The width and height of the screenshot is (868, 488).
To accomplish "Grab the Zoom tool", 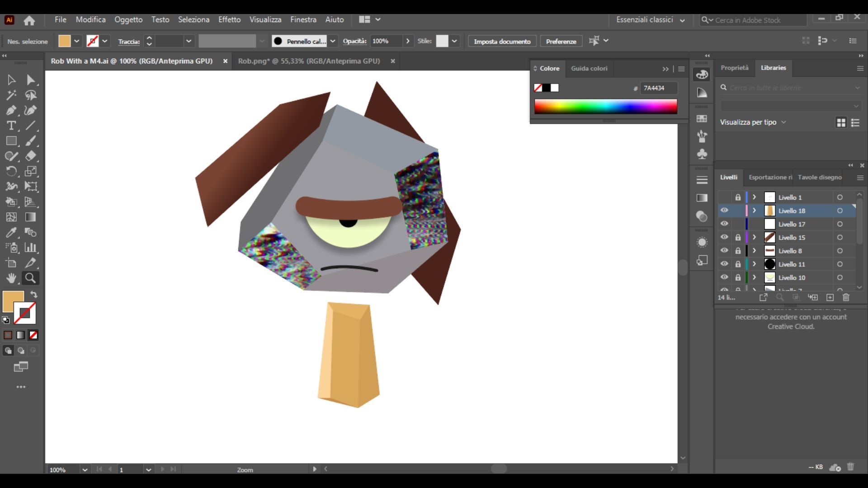I will pos(30,278).
